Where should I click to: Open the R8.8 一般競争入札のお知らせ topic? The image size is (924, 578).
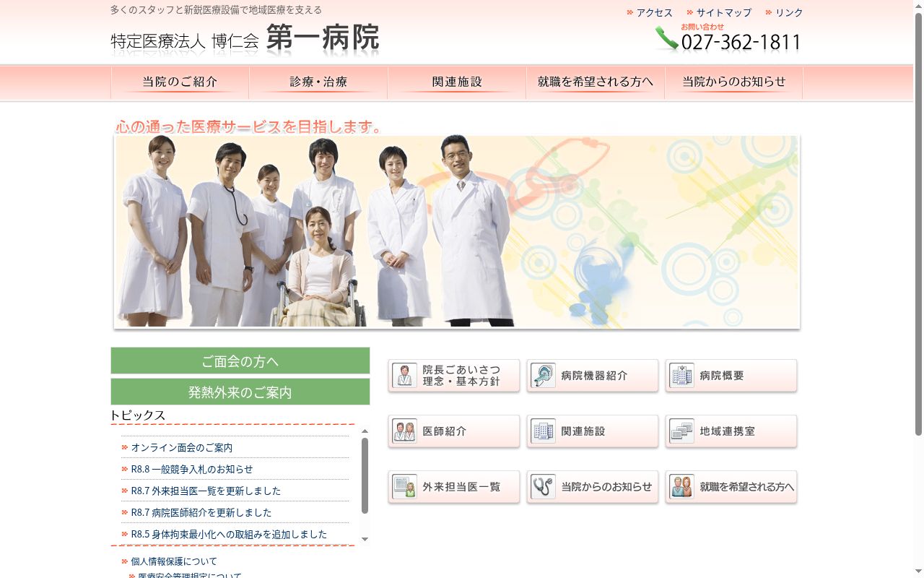click(x=192, y=470)
